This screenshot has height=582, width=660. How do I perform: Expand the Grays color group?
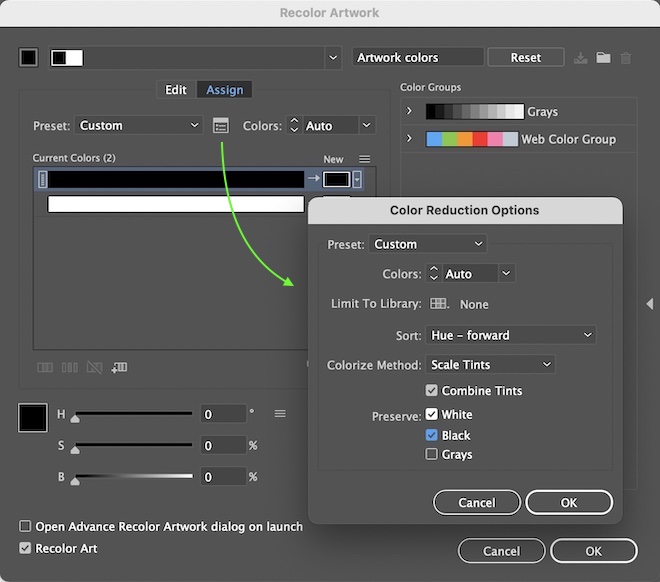(x=409, y=111)
